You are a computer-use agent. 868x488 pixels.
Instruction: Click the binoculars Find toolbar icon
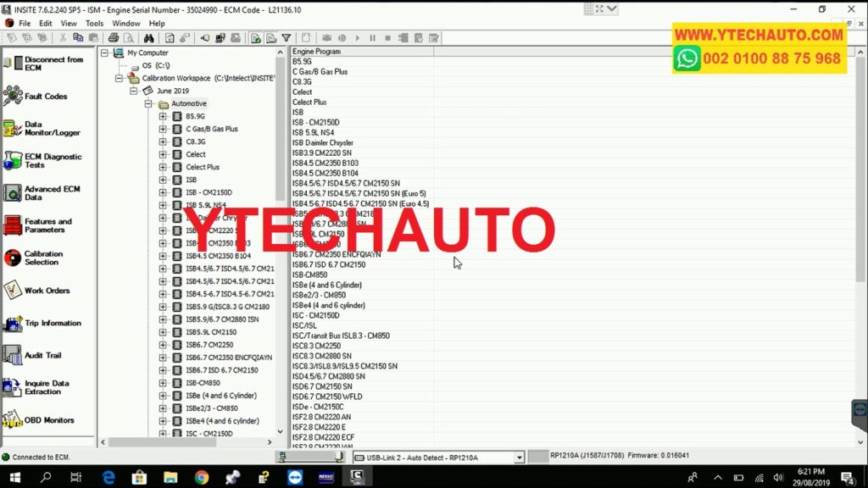click(x=150, y=38)
